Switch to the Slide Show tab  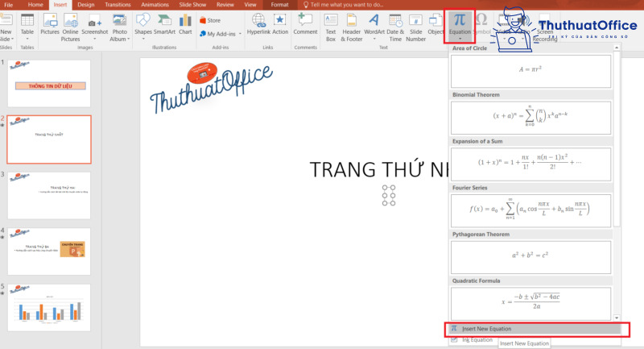(192, 5)
